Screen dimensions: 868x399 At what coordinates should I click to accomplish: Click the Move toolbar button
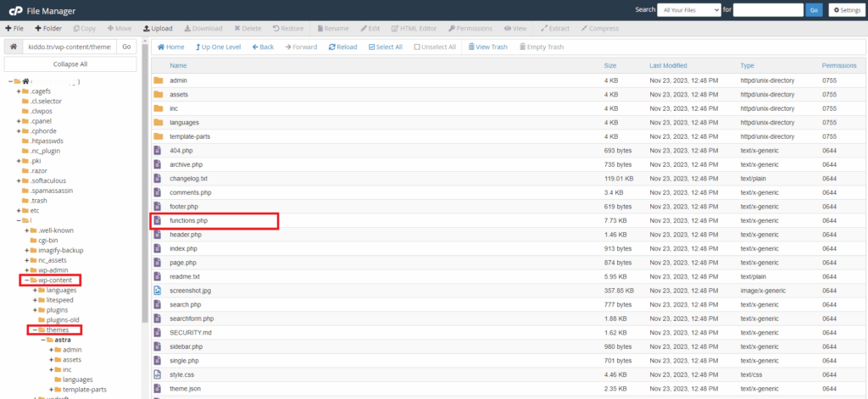(120, 28)
